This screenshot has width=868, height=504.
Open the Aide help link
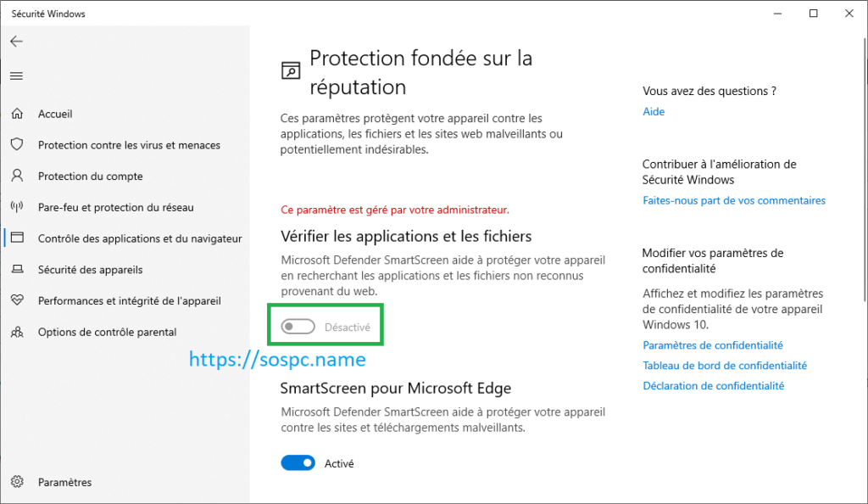[654, 112]
